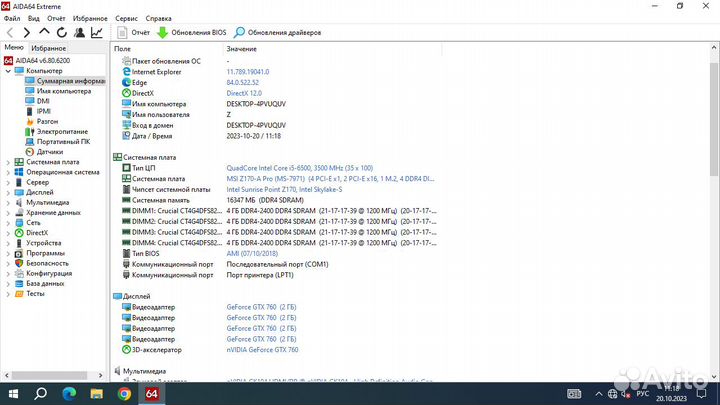Open File Explorer from taskbar
720x405 pixels.
(x=96, y=394)
